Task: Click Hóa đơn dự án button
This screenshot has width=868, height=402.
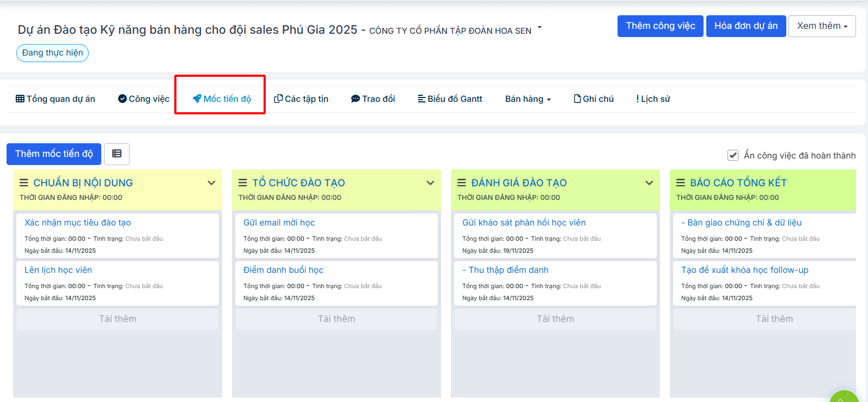Action: 745,26
